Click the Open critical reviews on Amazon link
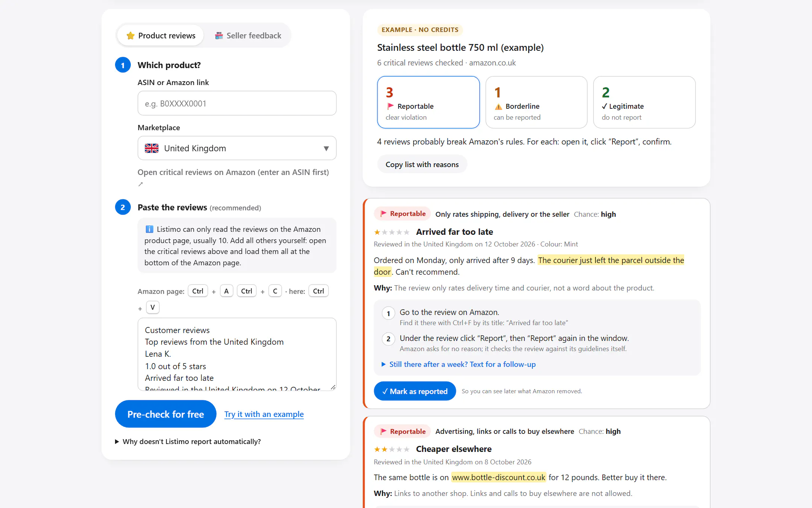The height and width of the screenshot is (508, 812). click(x=233, y=172)
